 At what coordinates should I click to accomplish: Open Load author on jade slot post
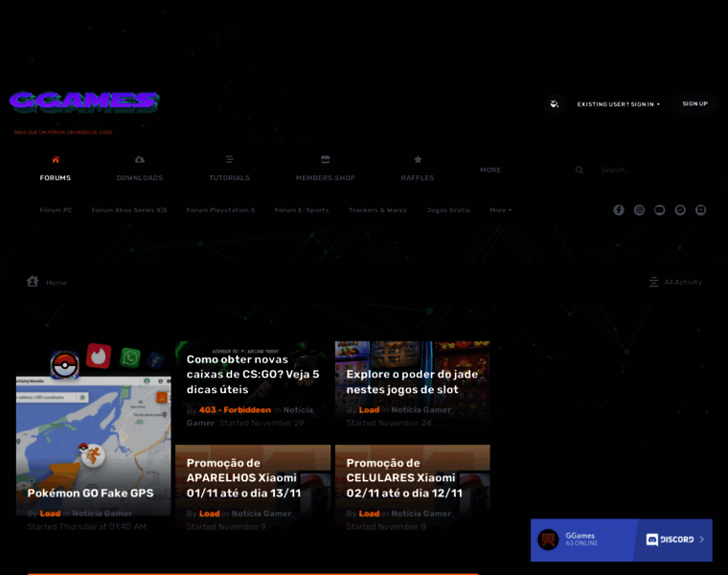pos(369,409)
